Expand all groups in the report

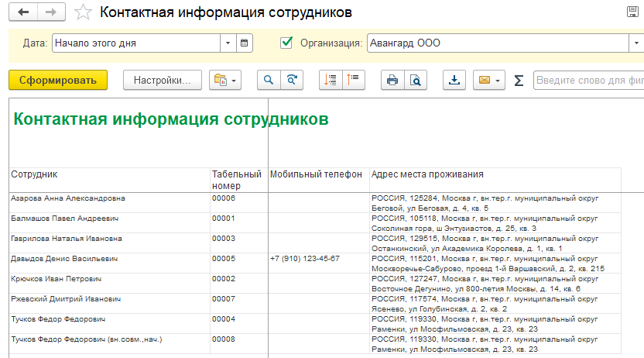click(331, 80)
